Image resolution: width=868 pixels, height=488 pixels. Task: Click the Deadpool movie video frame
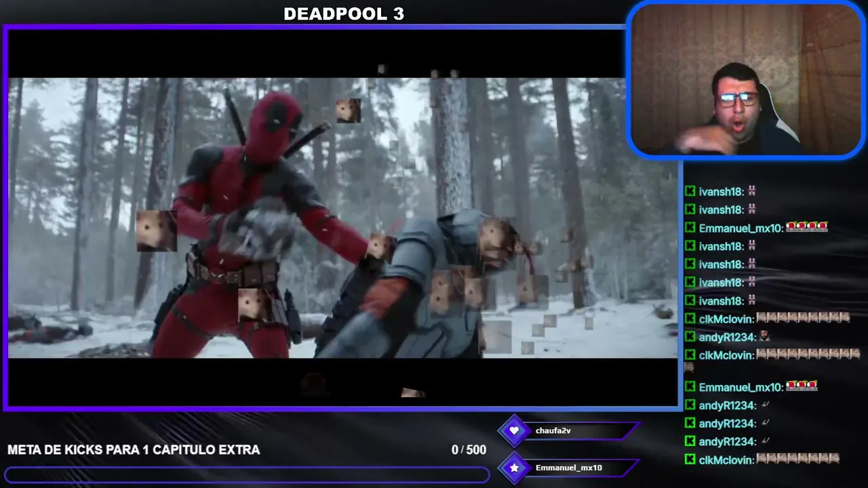342,218
